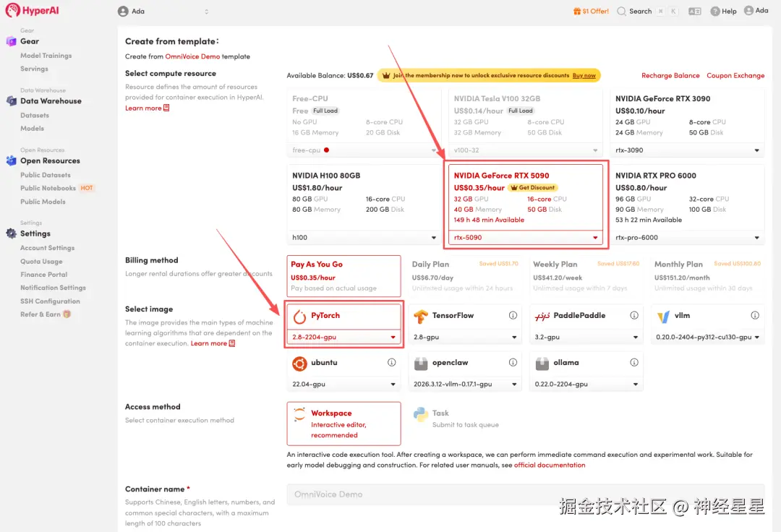781x532 pixels.
Task: Open the rtx-3090 dropdown
Action: pyautogui.click(x=687, y=150)
